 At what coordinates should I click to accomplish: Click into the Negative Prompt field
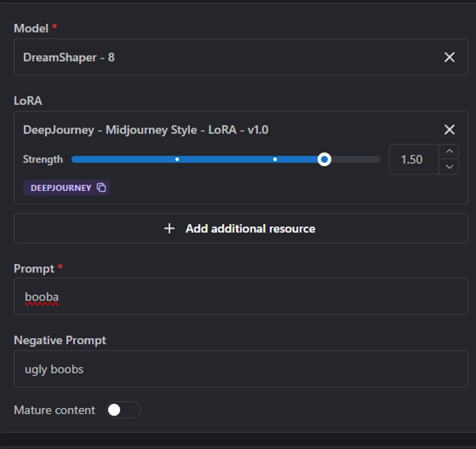[x=241, y=369]
